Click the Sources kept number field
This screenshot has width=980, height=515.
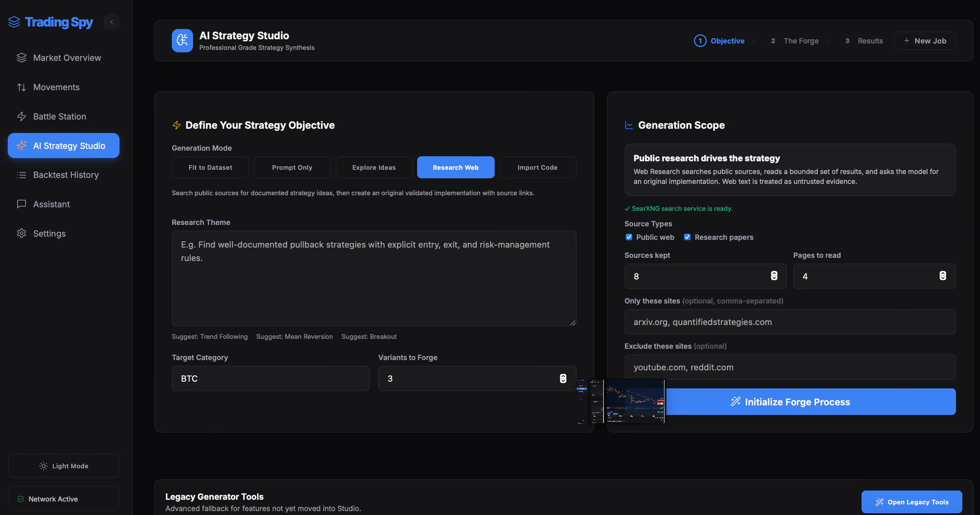click(705, 276)
